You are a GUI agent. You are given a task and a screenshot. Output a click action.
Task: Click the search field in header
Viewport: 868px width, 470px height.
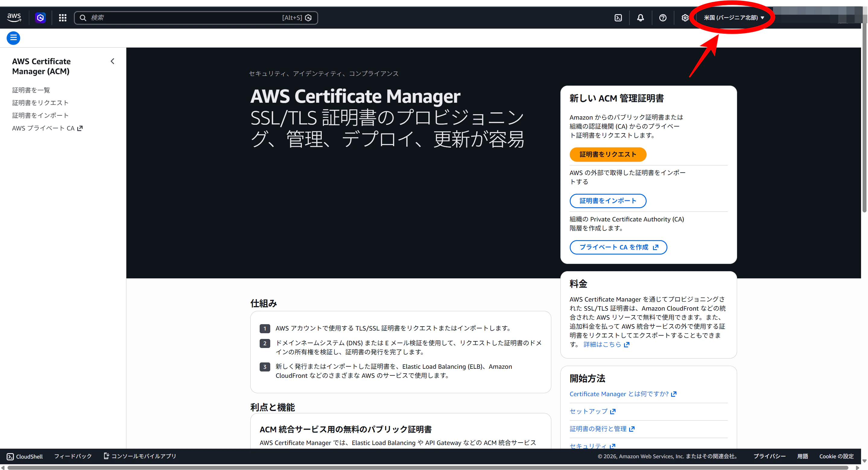click(195, 17)
